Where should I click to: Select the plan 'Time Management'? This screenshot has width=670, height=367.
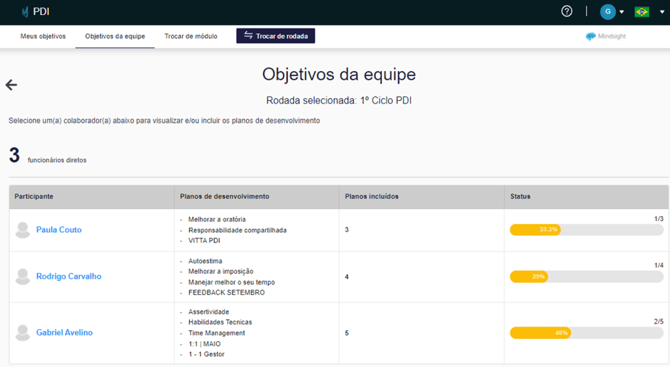(x=217, y=333)
